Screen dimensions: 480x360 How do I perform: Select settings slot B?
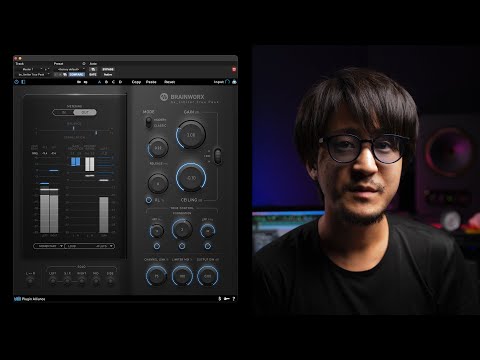coord(106,82)
